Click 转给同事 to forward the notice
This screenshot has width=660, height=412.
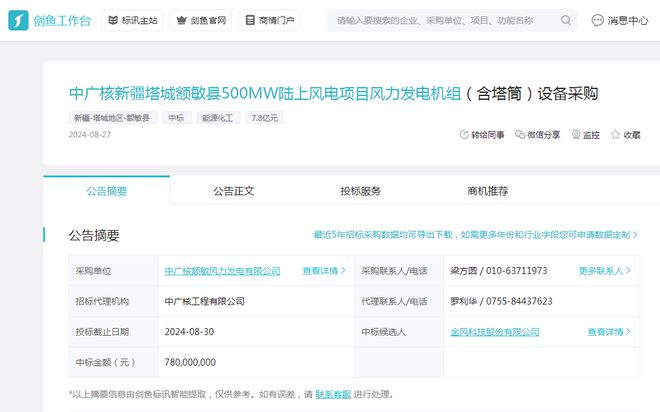point(482,135)
